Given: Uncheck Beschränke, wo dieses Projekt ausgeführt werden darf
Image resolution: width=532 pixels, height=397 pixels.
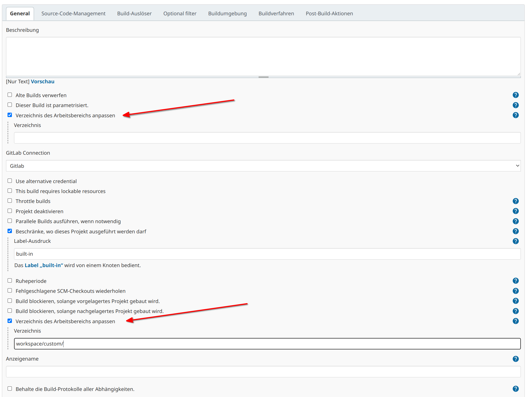Looking at the screenshot, I should point(10,231).
